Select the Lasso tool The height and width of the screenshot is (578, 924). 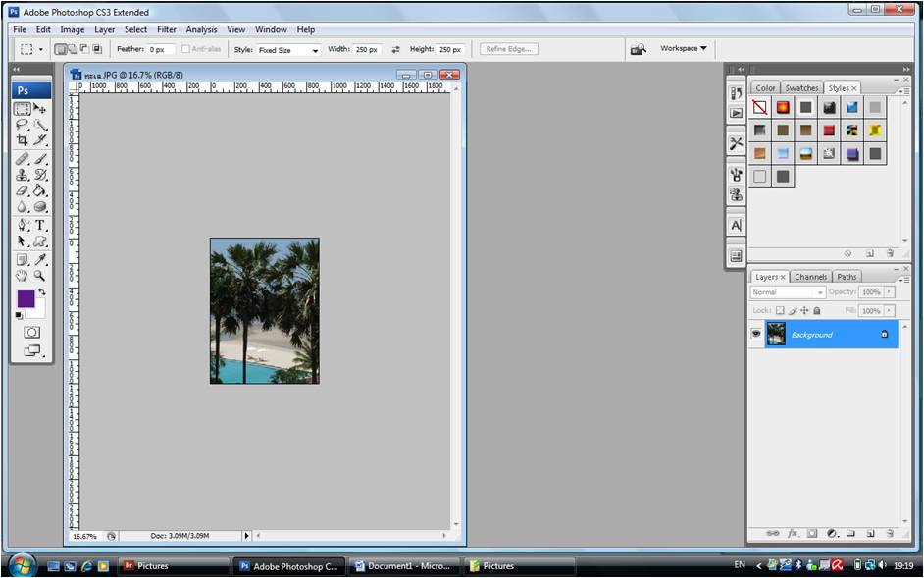pyautogui.click(x=22, y=125)
